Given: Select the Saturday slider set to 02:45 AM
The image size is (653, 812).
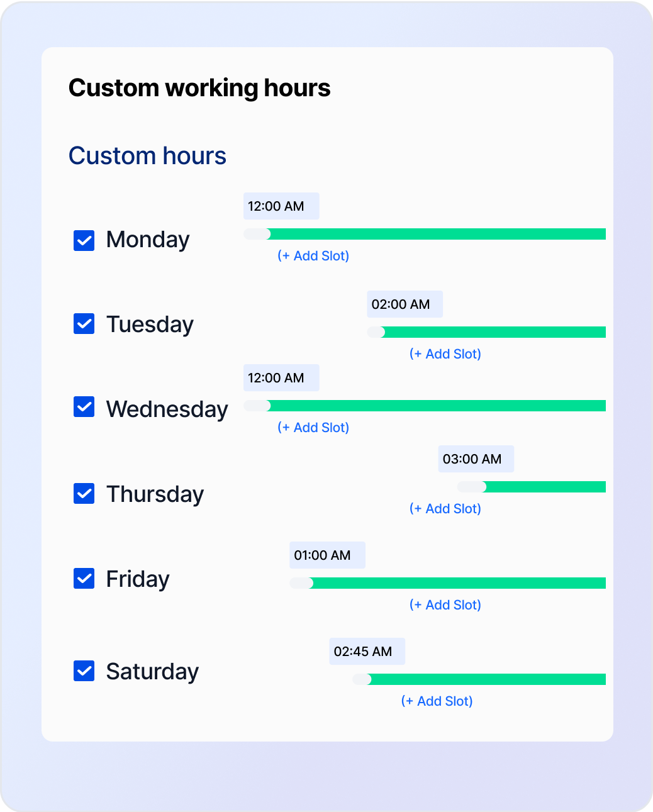Looking at the screenshot, I should pyautogui.click(x=362, y=679).
